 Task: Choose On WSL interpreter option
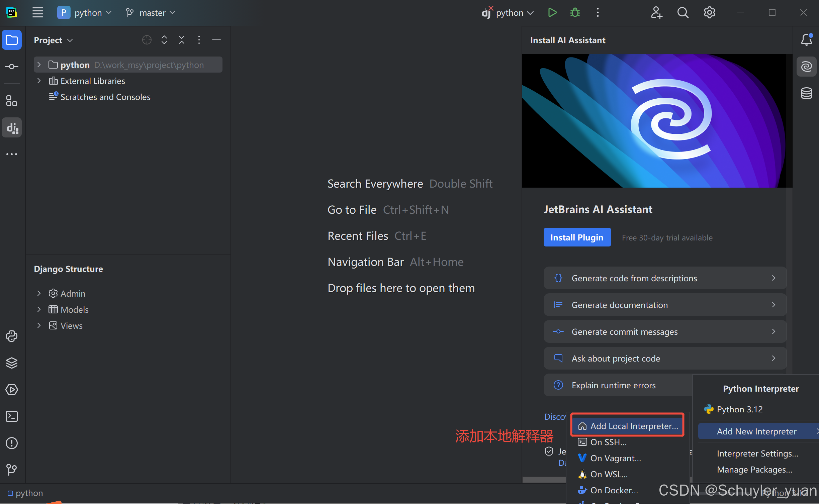pyautogui.click(x=628, y=474)
